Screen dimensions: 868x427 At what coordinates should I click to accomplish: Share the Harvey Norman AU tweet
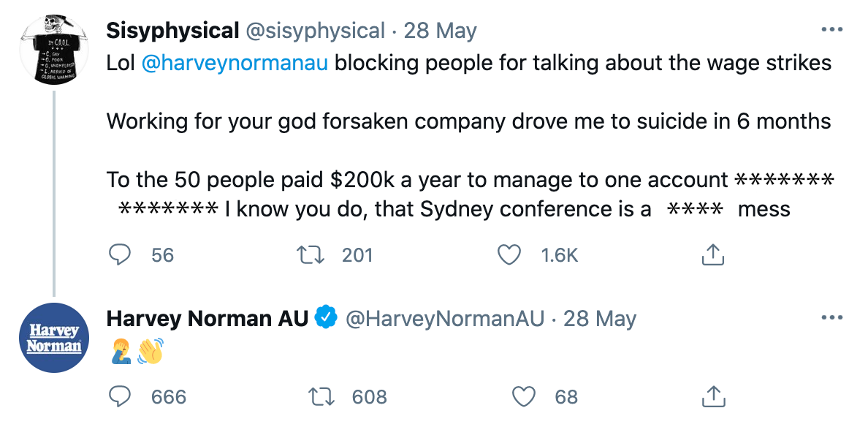click(x=712, y=397)
